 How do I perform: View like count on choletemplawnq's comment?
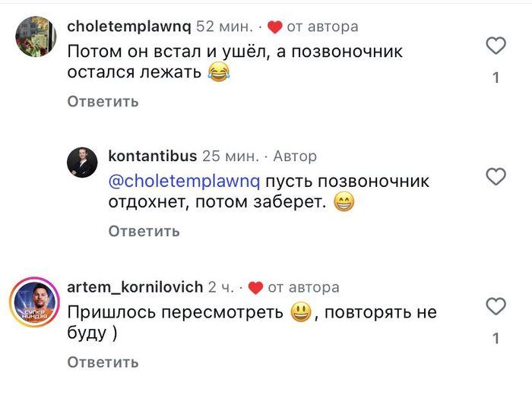(x=496, y=77)
